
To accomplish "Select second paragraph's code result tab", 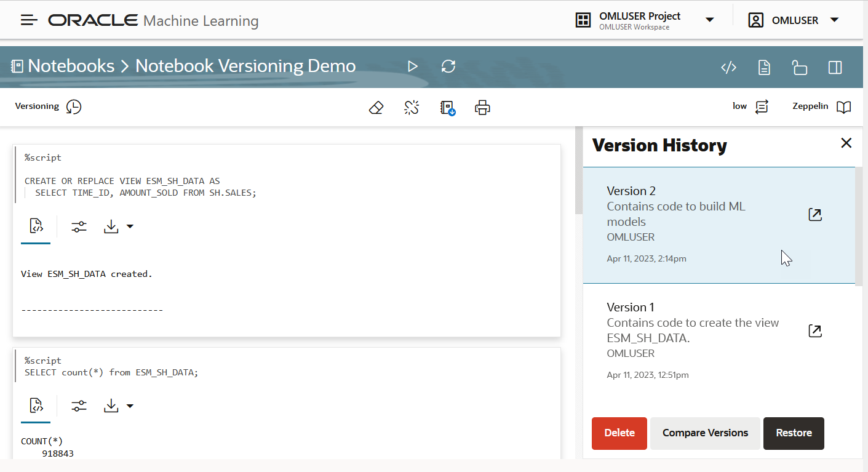I will pos(36,406).
